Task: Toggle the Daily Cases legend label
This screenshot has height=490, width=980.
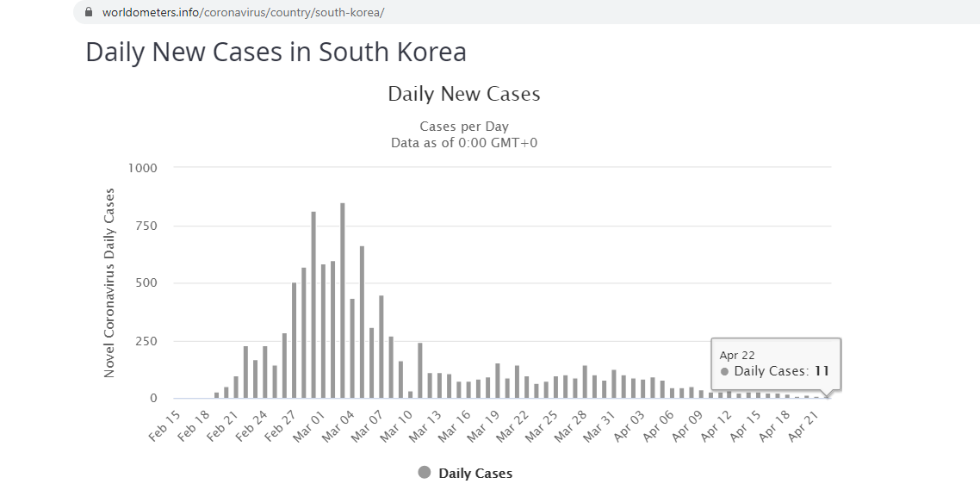Action: pos(475,473)
